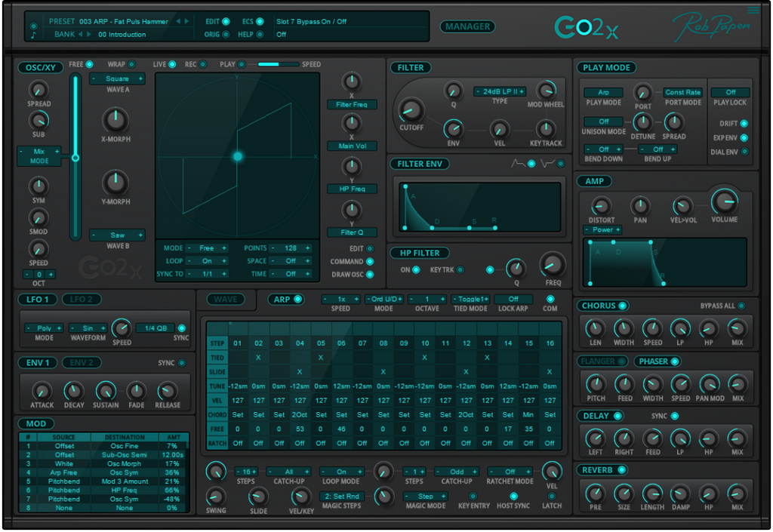Toggle Draw Osc LED
Viewport: 773px width, 532px height.
[x=370, y=275]
